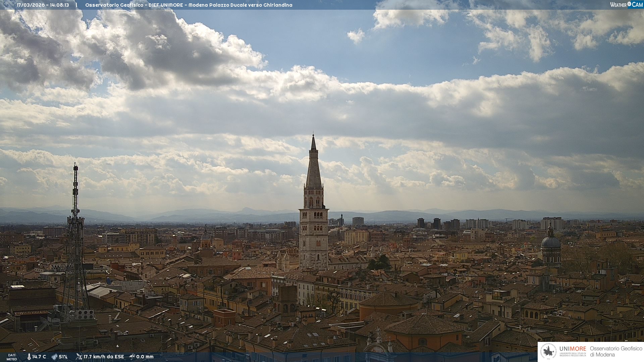The width and height of the screenshot is (644, 362).
Task: Click the 0.0 mm rainfall value
Action: tap(145, 357)
